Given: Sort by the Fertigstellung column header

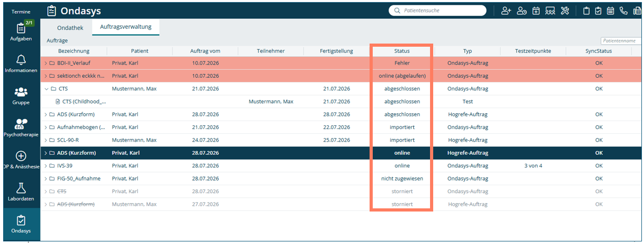Looking at the screenshot, I should point(336,51).
